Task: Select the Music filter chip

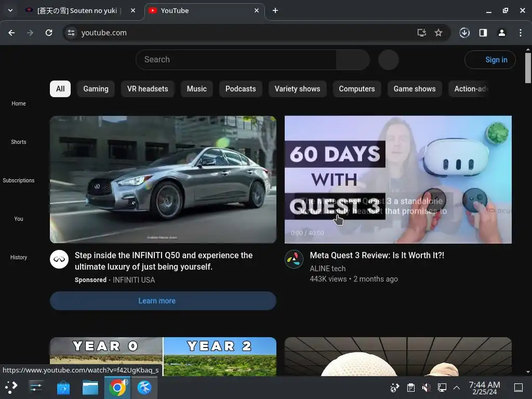Action: pos(197,89)
